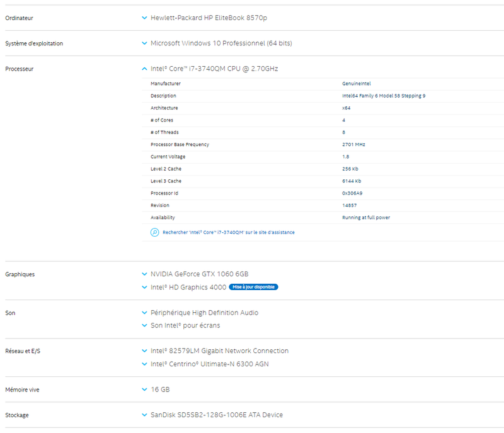
Task: Select the 'Running at full power' availability value
Action: pos(366,218)
